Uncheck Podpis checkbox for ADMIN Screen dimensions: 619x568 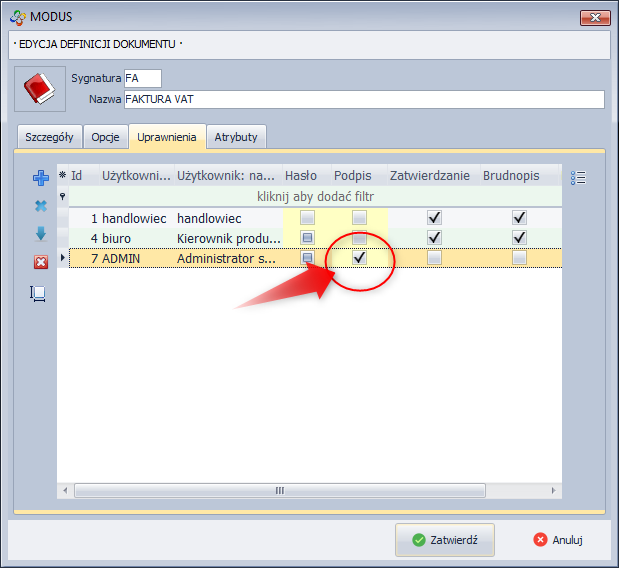359,258
